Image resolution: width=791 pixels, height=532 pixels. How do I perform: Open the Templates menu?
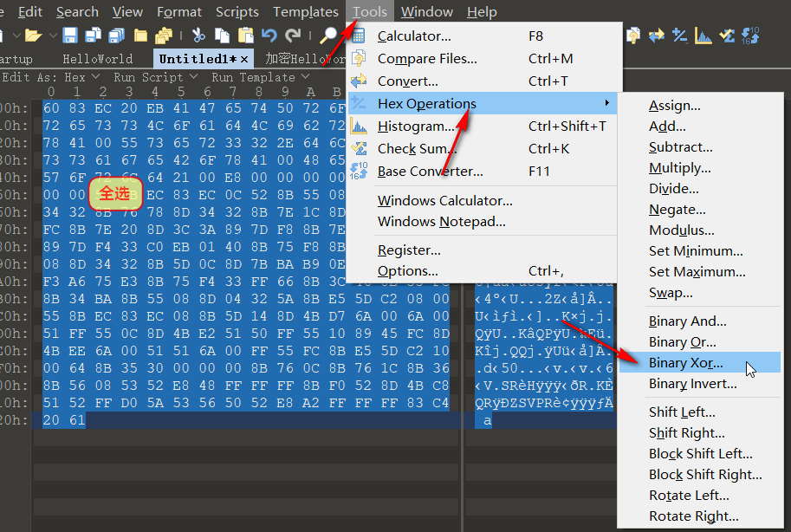pos(306,11)
